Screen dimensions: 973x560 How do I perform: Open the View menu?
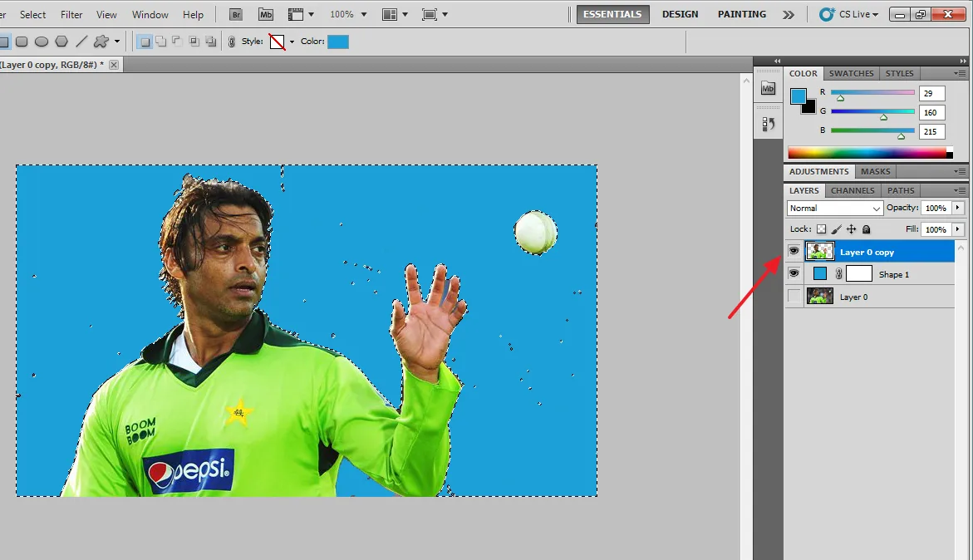(106, 14)
